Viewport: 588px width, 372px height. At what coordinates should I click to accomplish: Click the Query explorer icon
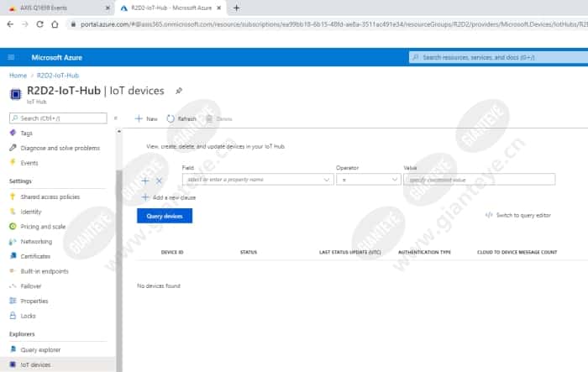pyautogui.click(x=13, y=349)
